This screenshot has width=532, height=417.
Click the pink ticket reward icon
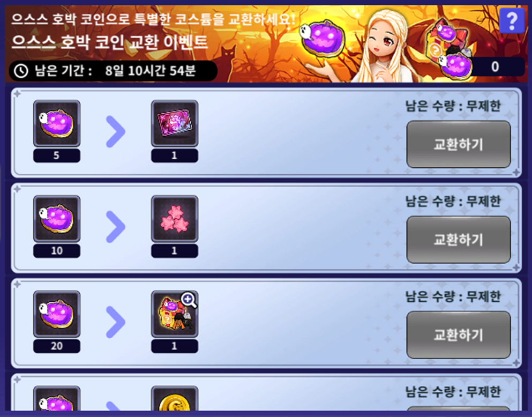(175, 123)
